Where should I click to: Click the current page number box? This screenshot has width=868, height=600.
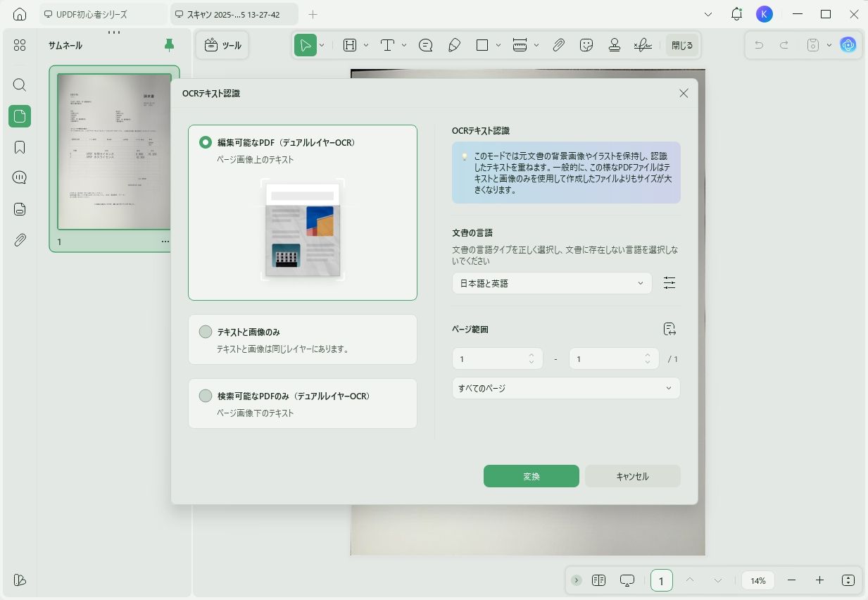click(662, 580)
